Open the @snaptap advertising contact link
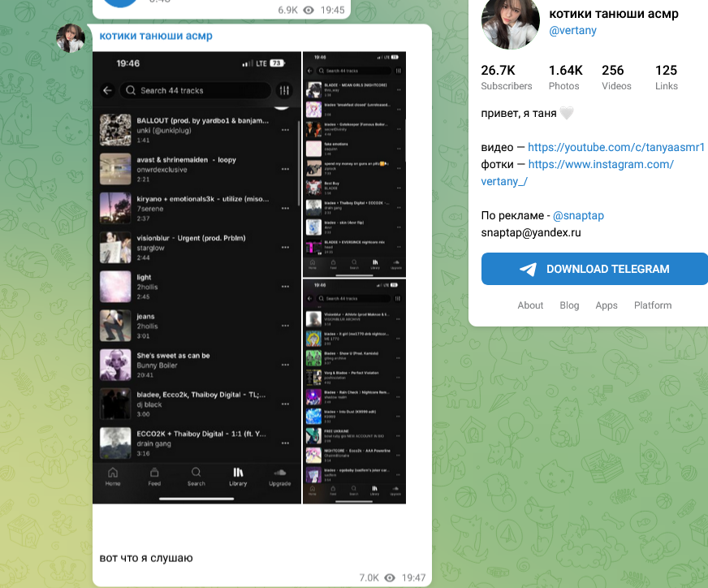Image resolution: width=708 pixels, height=588 pixels. [578, 215]
